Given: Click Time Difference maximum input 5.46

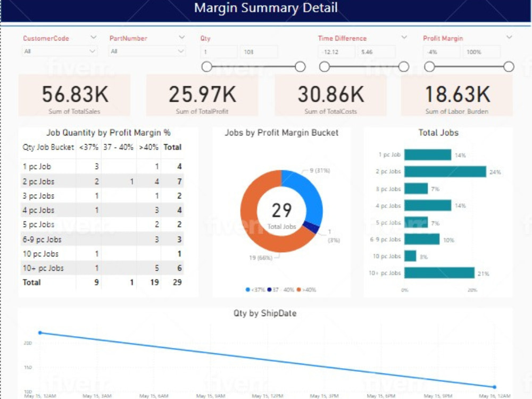Looking at the screenshot, I should click(376, 52).
